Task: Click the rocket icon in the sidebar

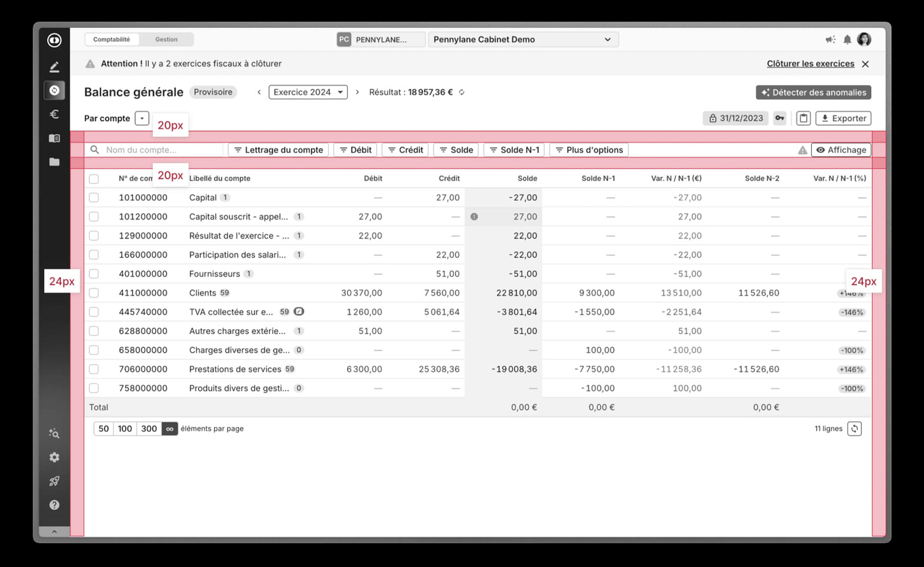Action: click(55, 481)
